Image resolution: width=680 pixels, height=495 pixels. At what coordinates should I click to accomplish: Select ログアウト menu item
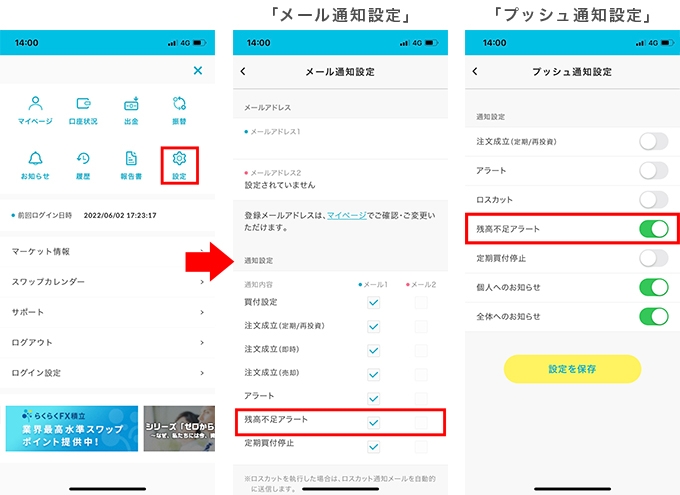(x=107, y=342)
